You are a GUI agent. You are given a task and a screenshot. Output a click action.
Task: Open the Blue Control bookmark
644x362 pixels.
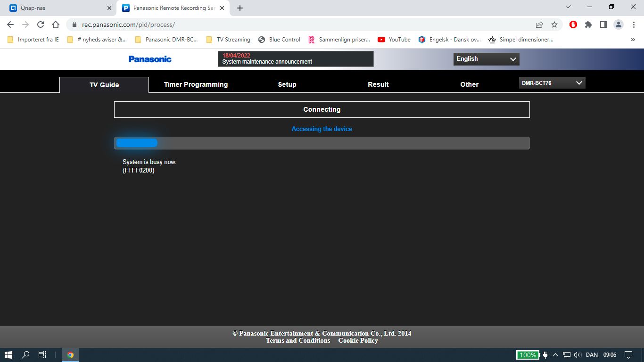pos(279,40)
